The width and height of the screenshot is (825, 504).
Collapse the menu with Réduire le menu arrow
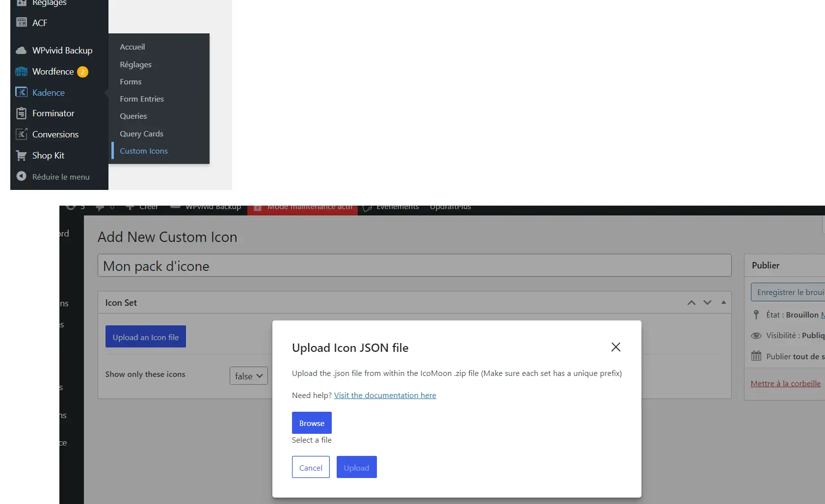(x=21, y=176)
